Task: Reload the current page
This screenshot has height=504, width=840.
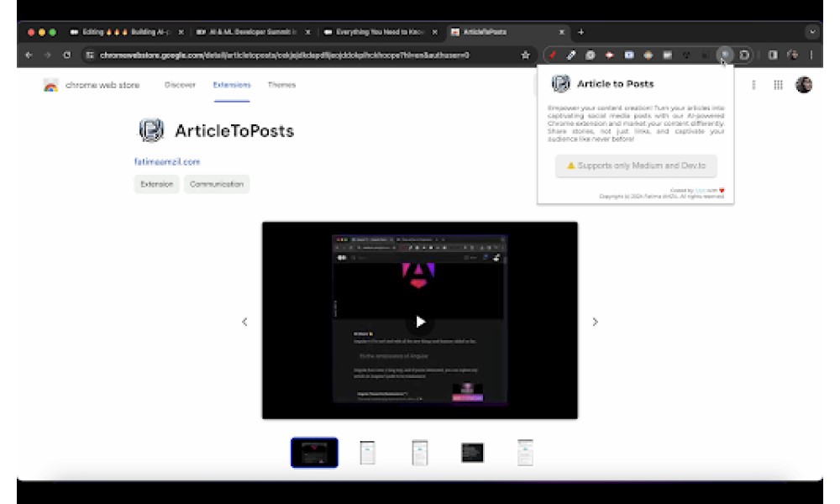Action: pos(67,55)
